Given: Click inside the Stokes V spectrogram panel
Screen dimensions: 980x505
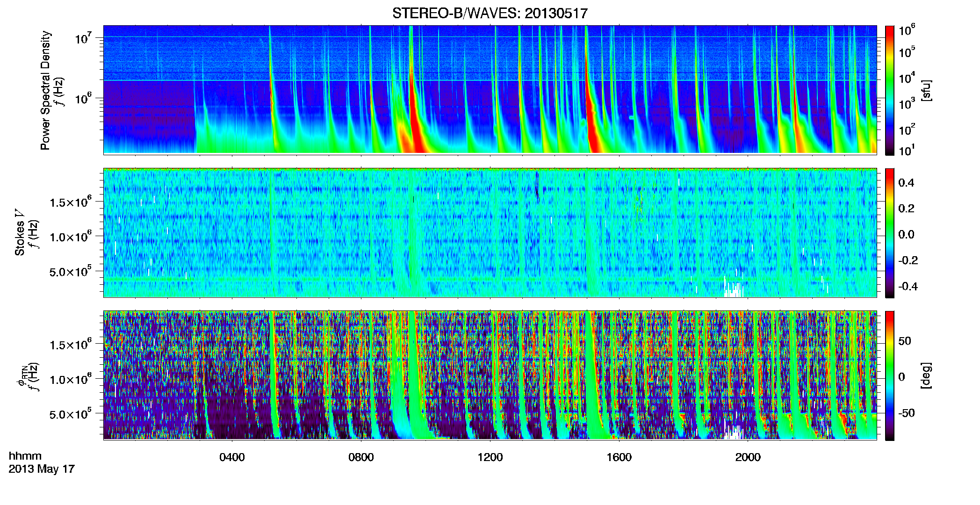Looking at the screenshot, I should click(490, 233).
